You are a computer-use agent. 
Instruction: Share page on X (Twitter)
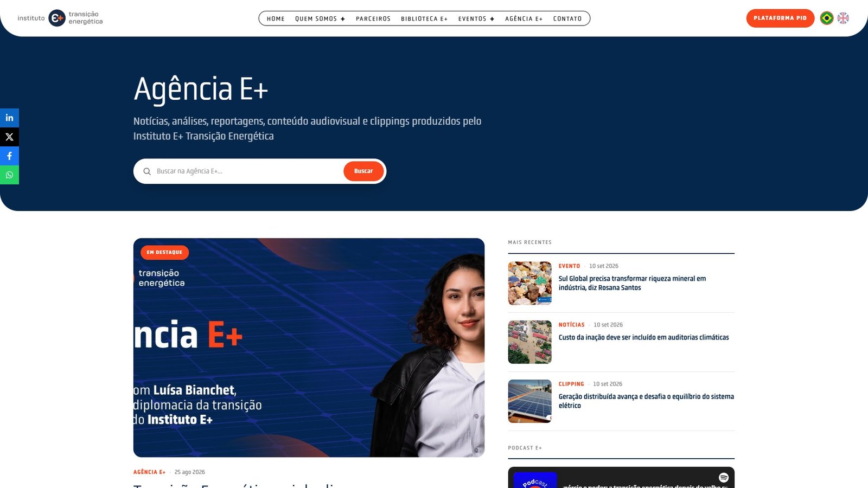[x=9, y=137]
